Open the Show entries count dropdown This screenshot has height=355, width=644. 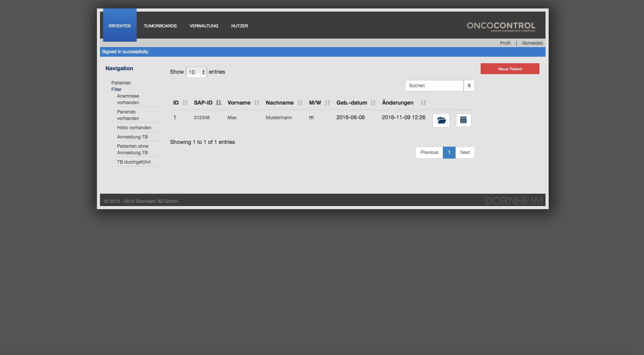(196, 72)
